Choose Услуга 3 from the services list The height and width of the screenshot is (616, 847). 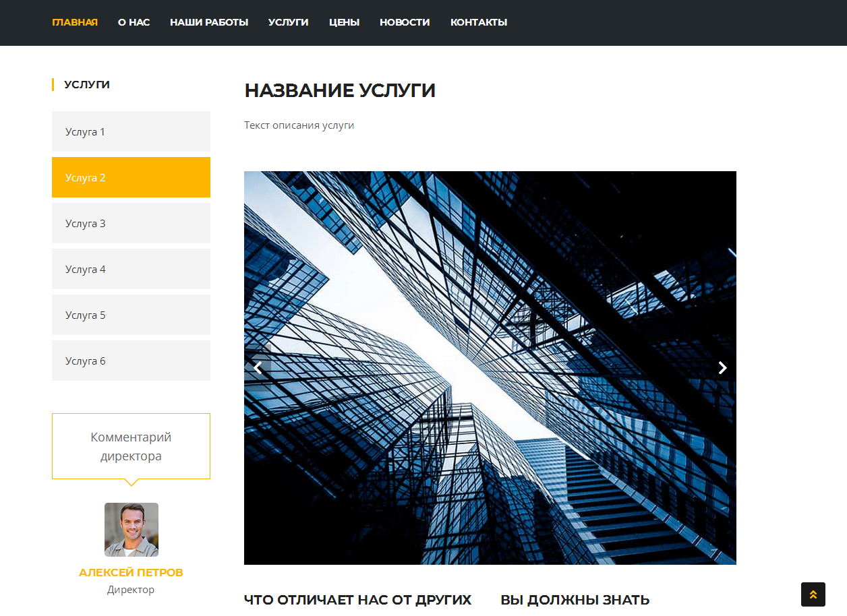point(131,223)
